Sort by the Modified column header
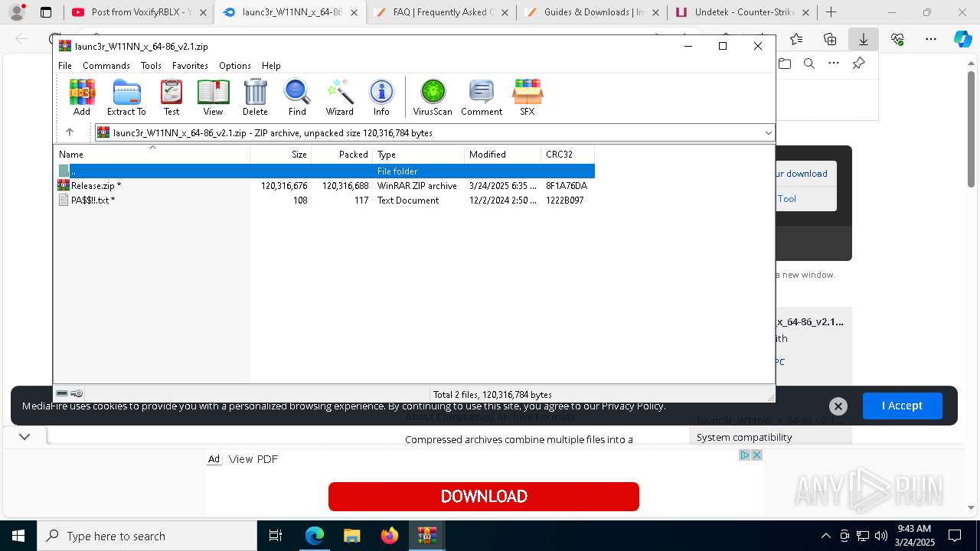Image resolution: width=980 pixels, height=551 pixels. pos(502,155)
